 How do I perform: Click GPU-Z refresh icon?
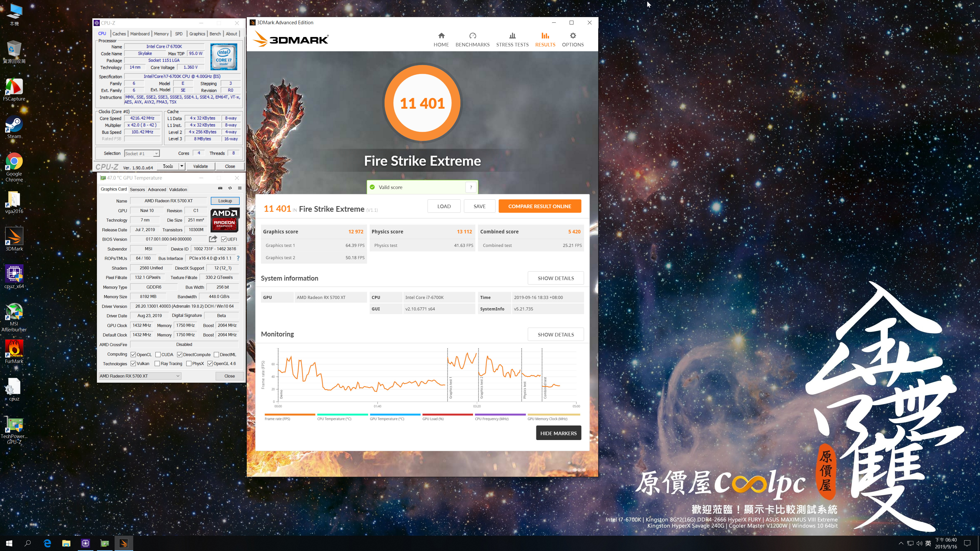tap(230, 188)
